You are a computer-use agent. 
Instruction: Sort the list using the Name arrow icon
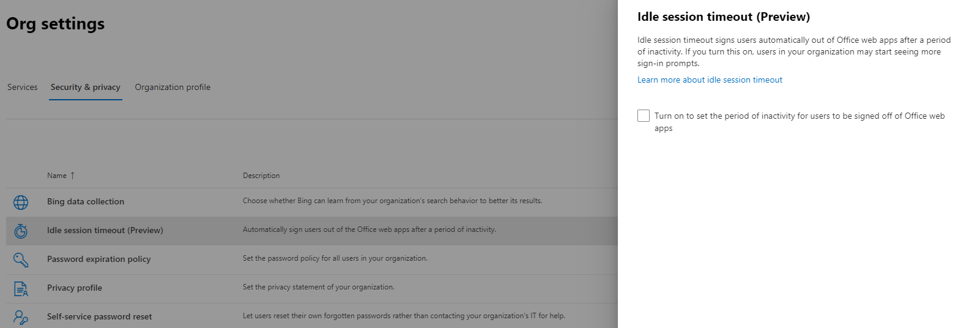[x=72, y=176]
